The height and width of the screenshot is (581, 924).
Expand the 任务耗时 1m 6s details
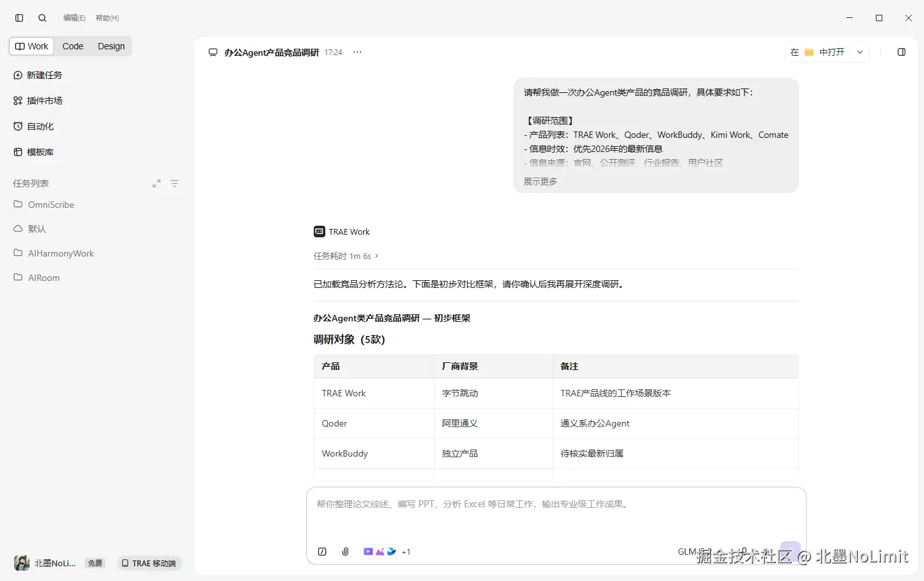[346, 256]
